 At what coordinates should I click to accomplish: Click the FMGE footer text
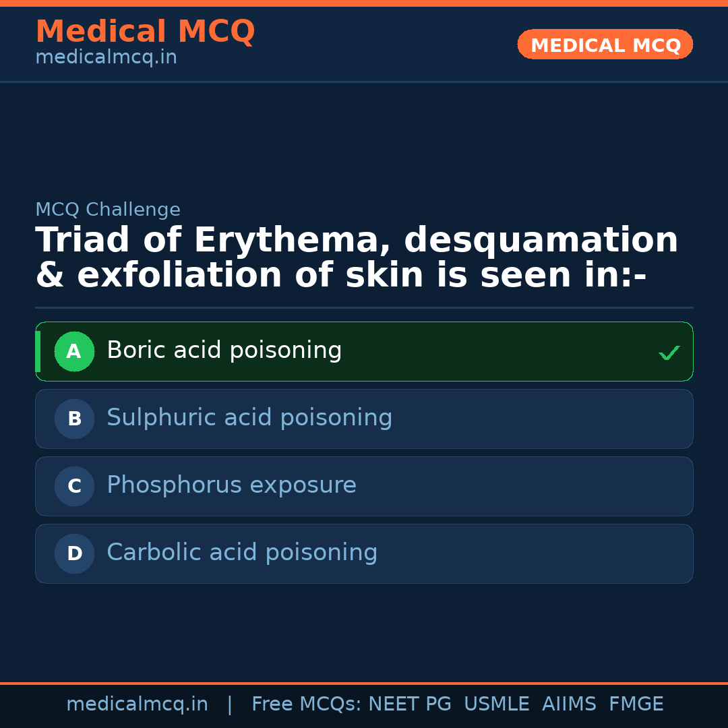(636, 704)
